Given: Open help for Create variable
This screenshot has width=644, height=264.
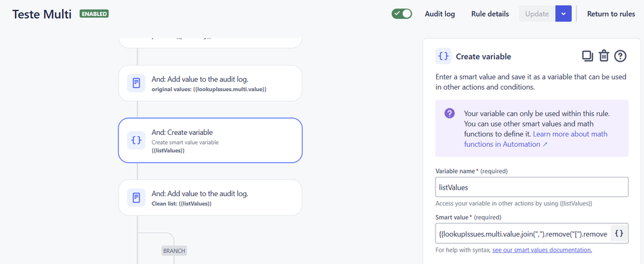Looking at the screenshot, I should point(619,56).
